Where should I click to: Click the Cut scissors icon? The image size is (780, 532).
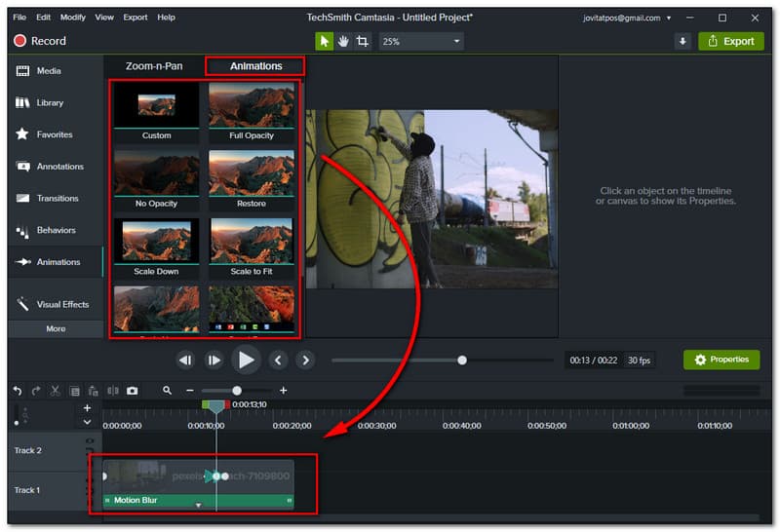[55, 391]
